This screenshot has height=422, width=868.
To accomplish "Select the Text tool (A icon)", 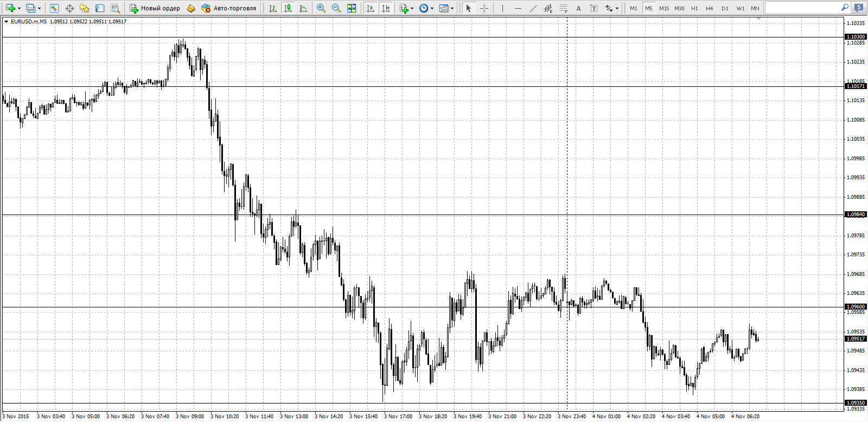I will click(x=578, y=8).
